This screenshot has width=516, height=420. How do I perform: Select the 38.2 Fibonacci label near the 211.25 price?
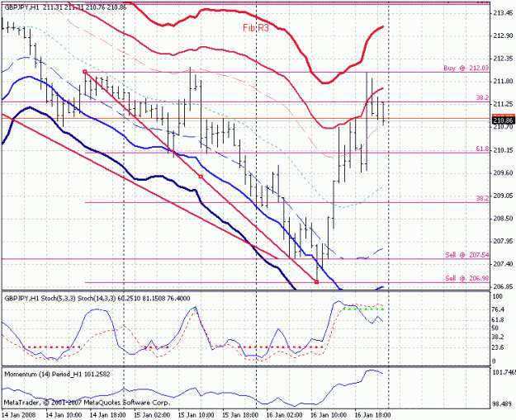click(482, 97)
